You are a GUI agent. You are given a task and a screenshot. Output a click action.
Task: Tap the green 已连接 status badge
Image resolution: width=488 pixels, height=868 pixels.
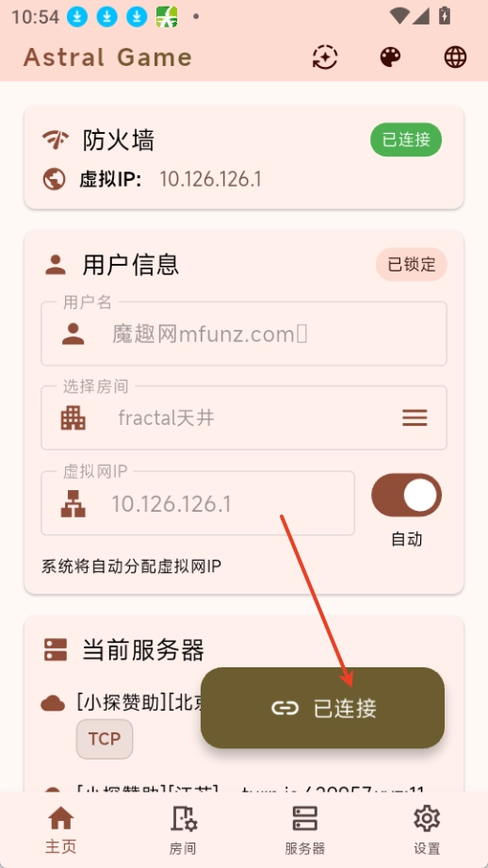(x=406, y=139)
